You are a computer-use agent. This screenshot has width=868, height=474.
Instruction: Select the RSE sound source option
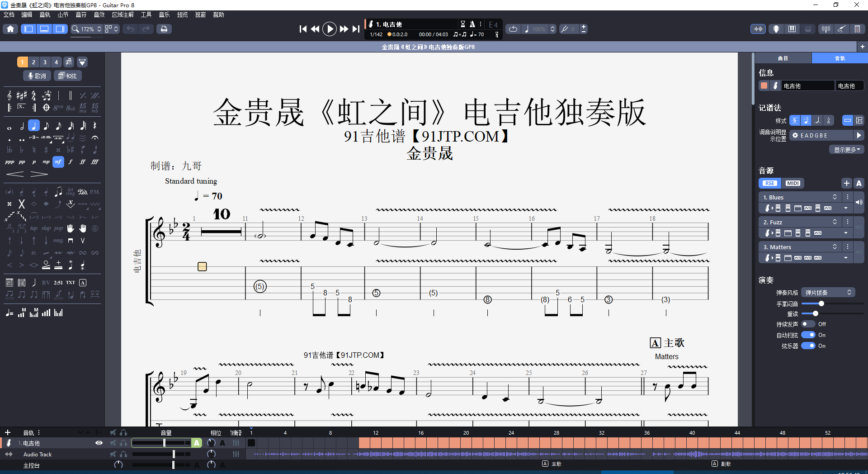pos(770,183)
